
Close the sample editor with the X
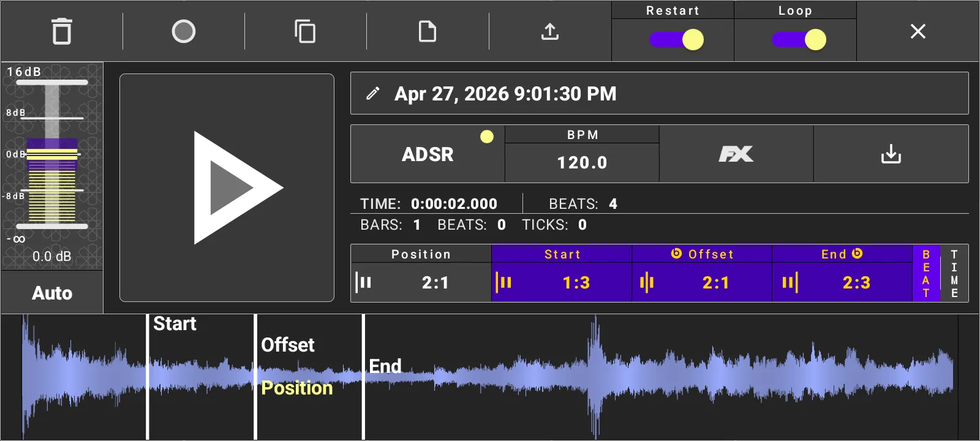(918, 31)
